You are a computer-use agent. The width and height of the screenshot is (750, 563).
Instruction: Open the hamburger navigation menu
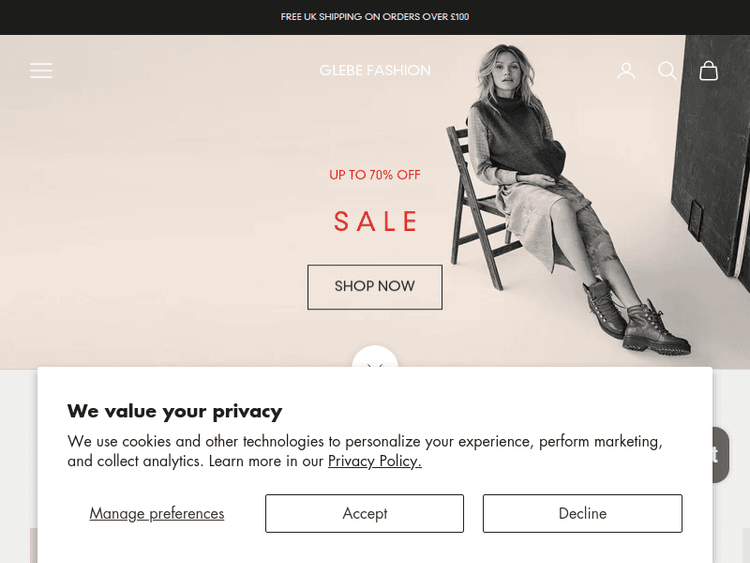tap(41, 70)
